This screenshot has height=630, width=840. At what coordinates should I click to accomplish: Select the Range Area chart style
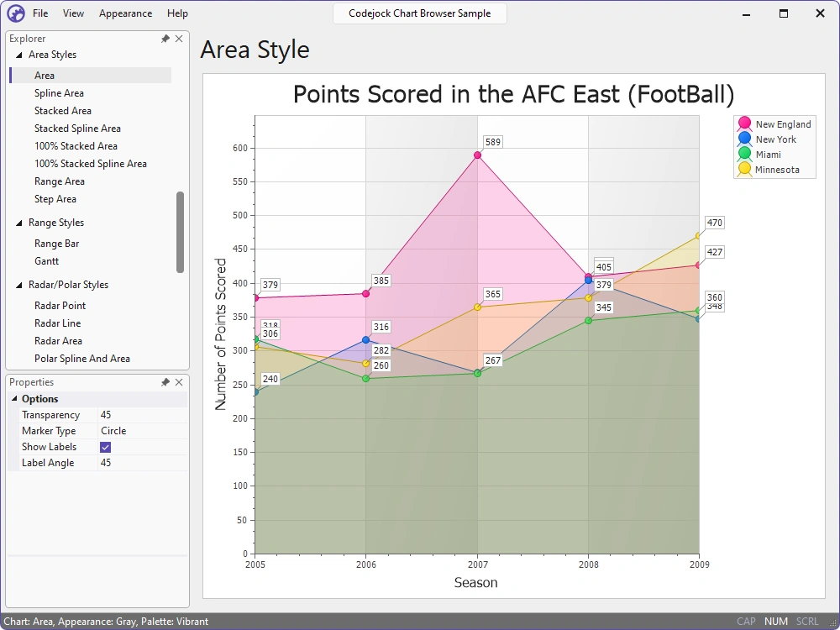(x=60, y=181)
